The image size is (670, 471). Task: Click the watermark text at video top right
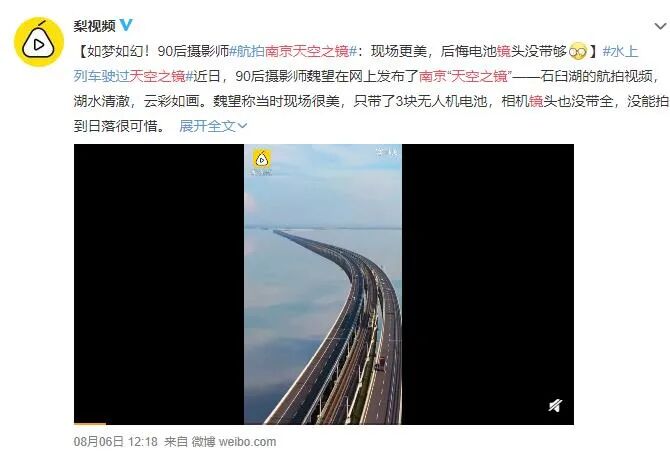387,152
